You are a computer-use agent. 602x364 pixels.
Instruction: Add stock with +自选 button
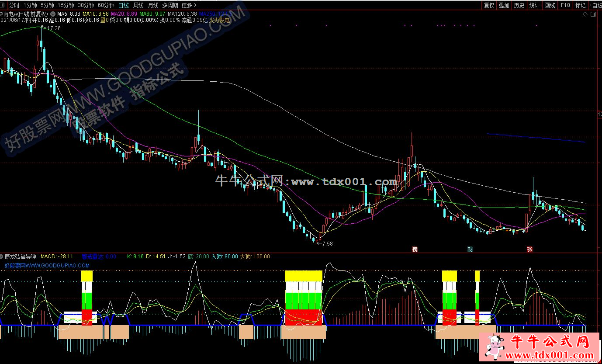(x=595, y=5)
